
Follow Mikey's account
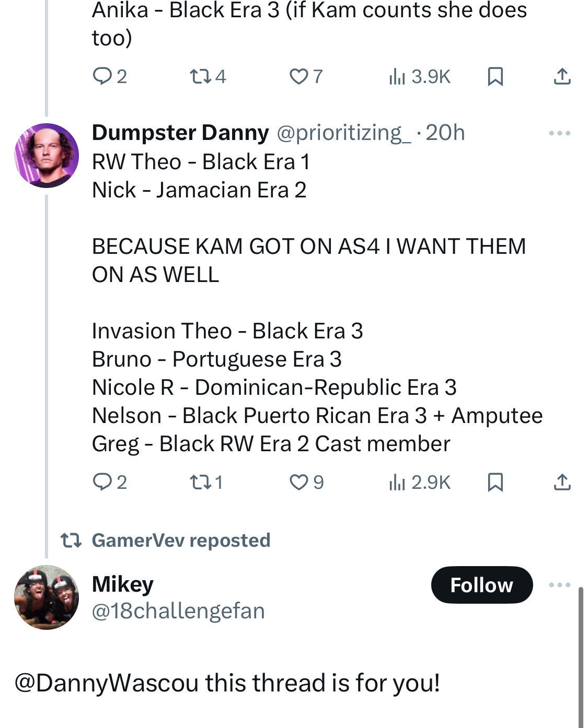pyautogui.click(x=482, y=584)
